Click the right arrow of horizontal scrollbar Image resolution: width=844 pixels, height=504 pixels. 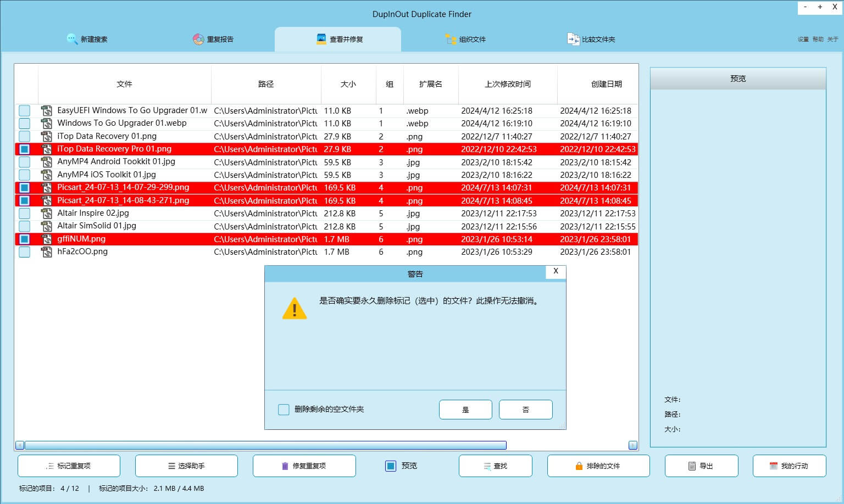click(632, 445)
